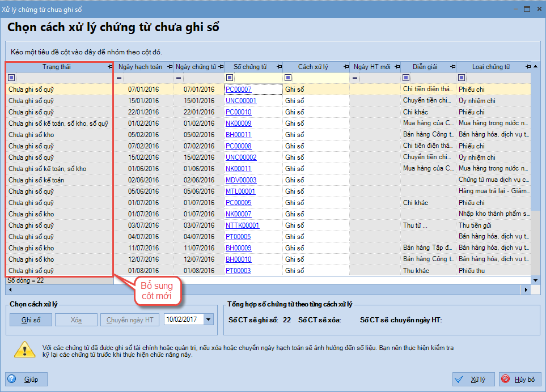Screen dimensions: 546x392
Task: Select status cell in the MDV00003 row
Action: point(59,180)
